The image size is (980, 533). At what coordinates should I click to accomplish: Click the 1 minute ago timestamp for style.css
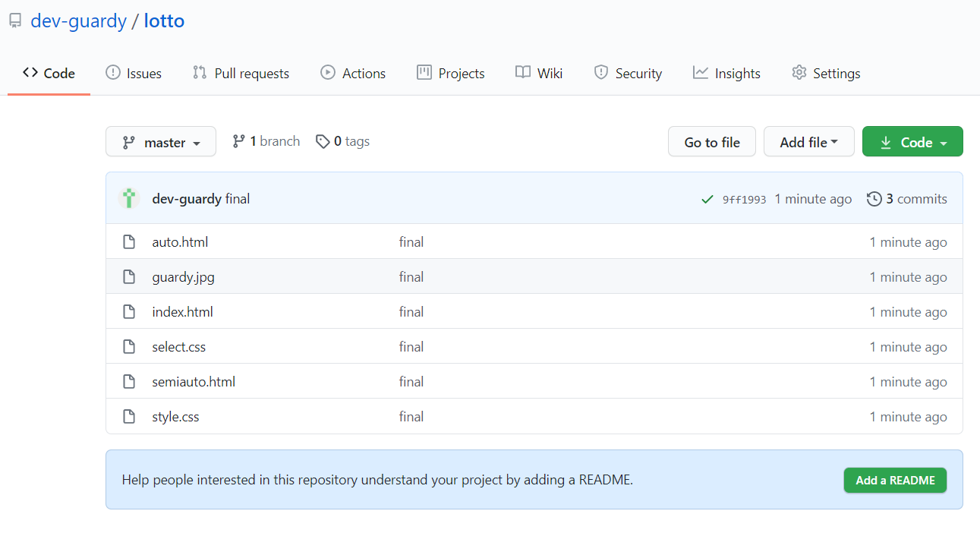tap(909, 417)
